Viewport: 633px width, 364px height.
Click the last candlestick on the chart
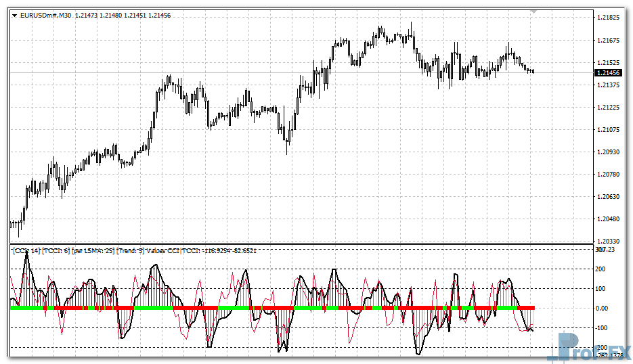click(533, 71)
